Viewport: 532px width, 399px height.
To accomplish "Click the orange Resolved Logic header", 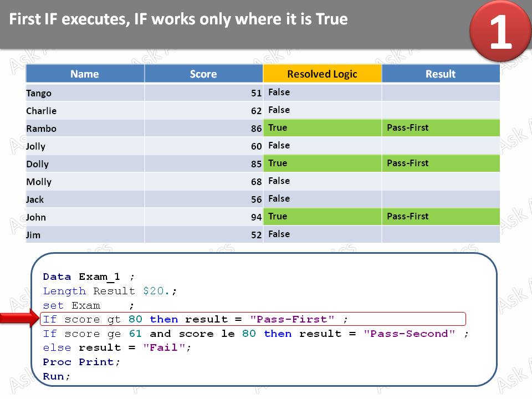I will coord(322,73).
